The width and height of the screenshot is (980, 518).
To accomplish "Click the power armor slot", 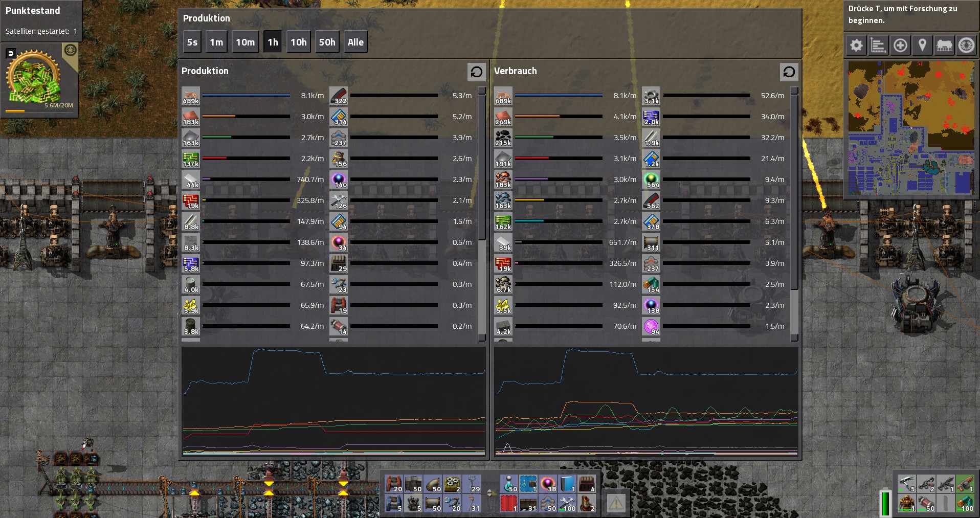I will (907, 503).
